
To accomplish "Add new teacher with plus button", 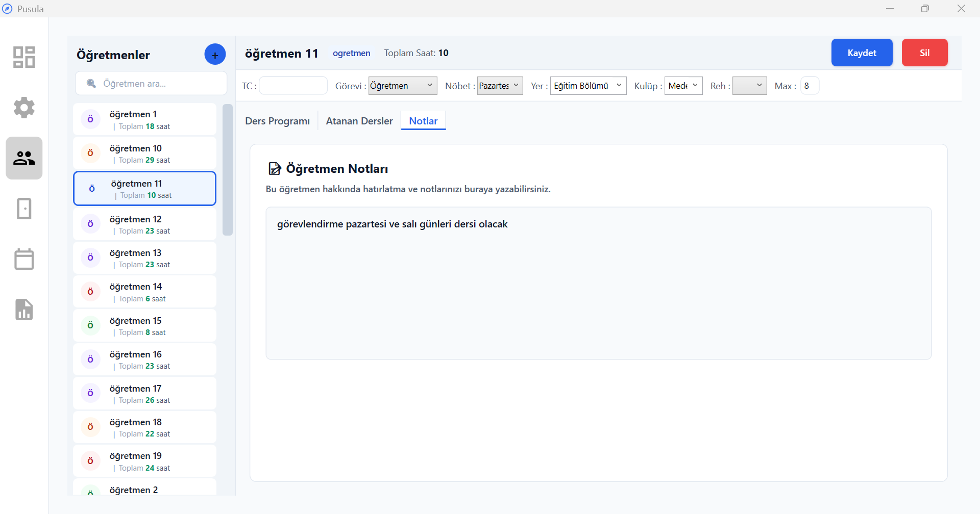I will 215,55.
